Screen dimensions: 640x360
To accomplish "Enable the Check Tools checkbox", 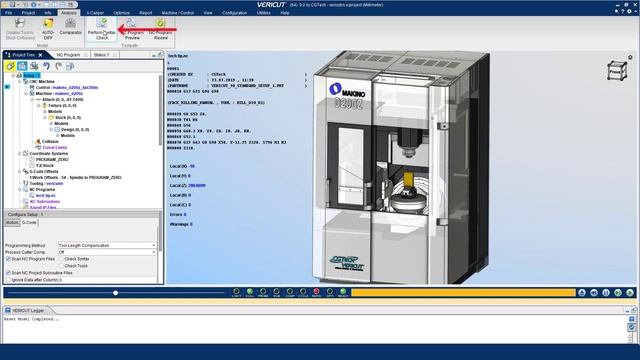I will click(x=62, y=266).
